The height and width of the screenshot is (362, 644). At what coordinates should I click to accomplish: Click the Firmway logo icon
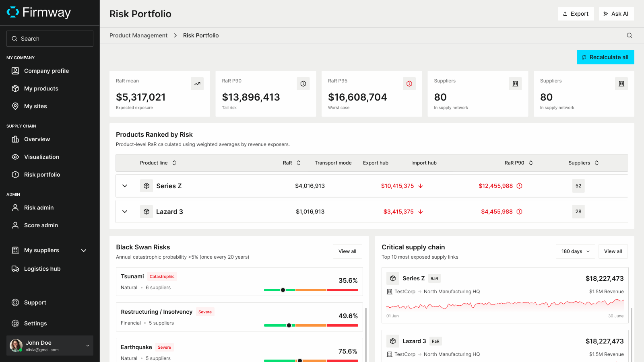click(13, 12)
